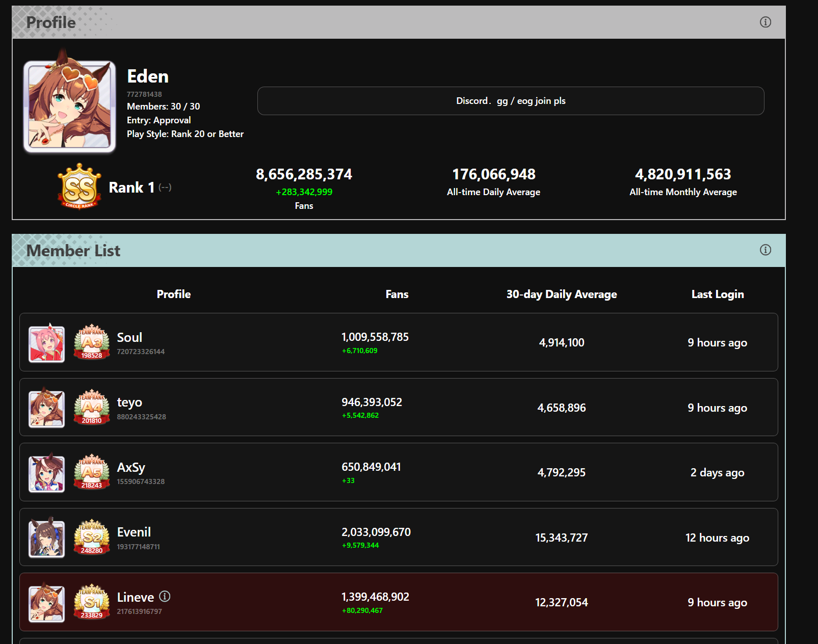The width and height of the screenshot is (818, 644).
Task: Click the circle ID 772781438
Action: tap(144, 94)
